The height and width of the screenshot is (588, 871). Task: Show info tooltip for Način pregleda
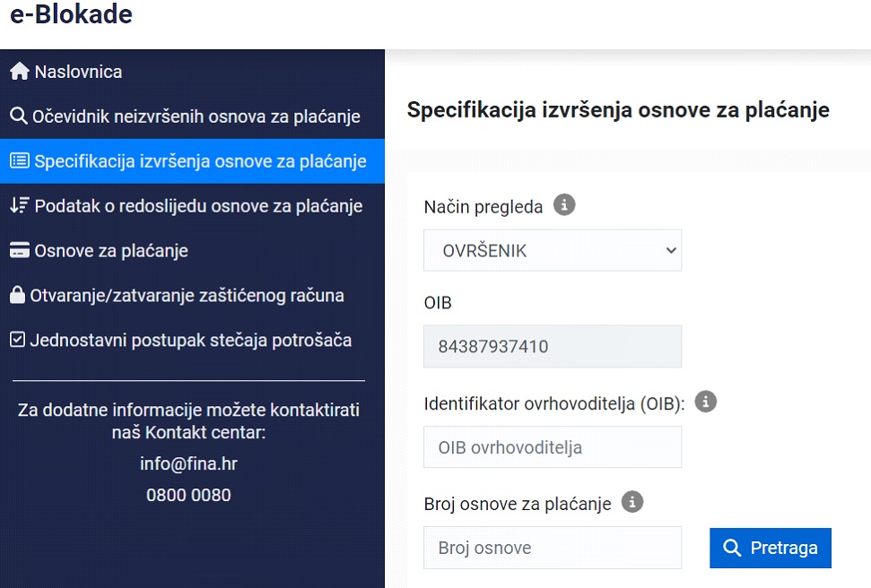click(563, 205)
